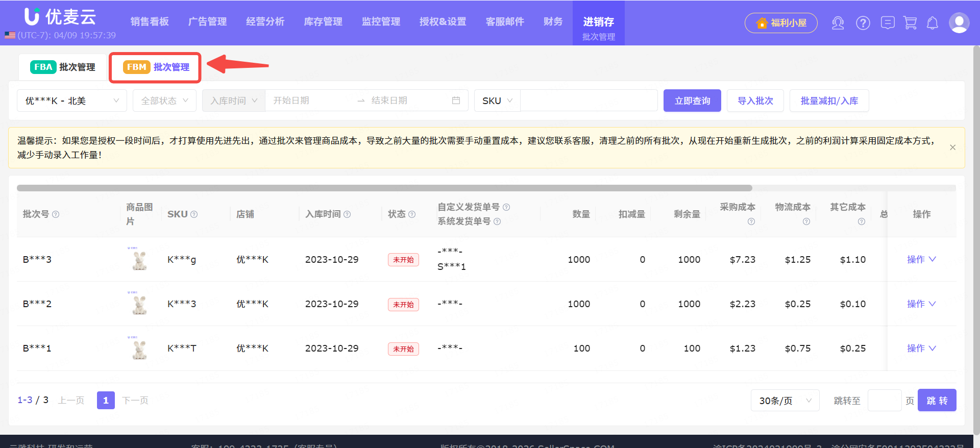Screen dimensions: 980x448
Task: Switch to the FBA 批次管理 tab
Action: coord(63,67)
